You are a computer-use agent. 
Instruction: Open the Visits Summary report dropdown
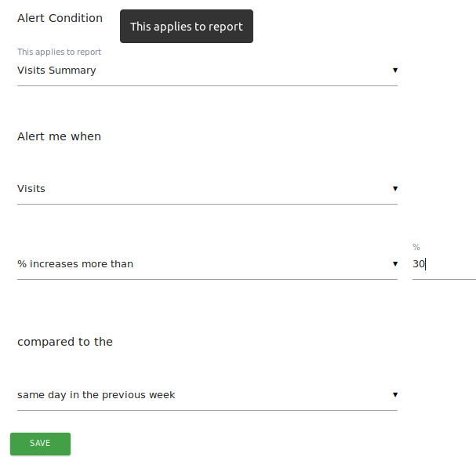coord(204,71)
